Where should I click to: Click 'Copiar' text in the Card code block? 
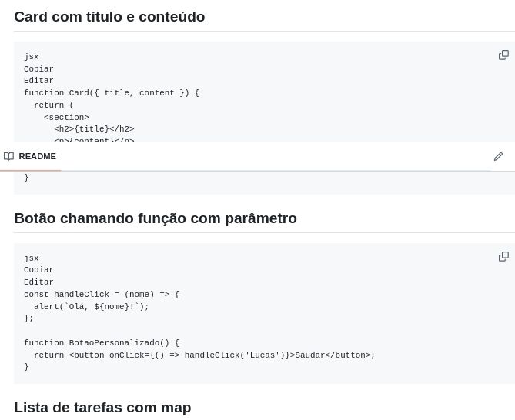(38, 69)
